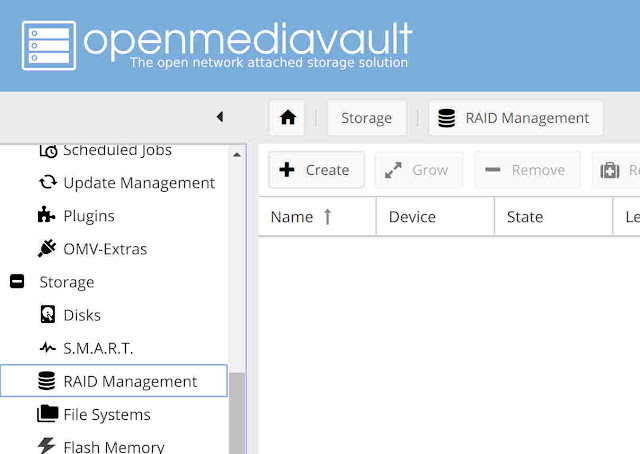Select RAID Management in sidebar

coord(114,381)
